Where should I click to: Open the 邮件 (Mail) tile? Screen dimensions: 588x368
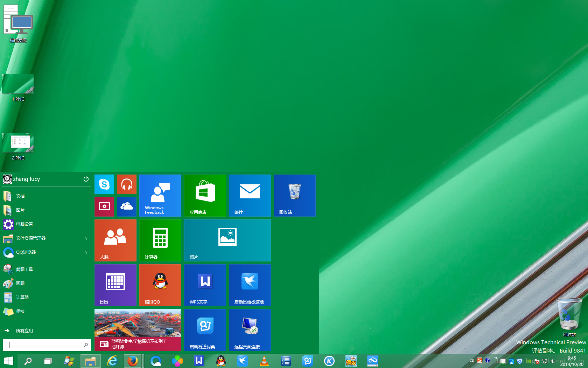coord(250,195)
